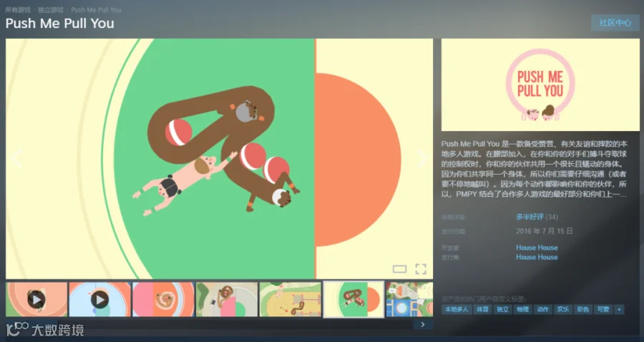Viewport: 644px width, 342px height.
Task: Click the Push Me Pull You logo image
Action: 540,85
